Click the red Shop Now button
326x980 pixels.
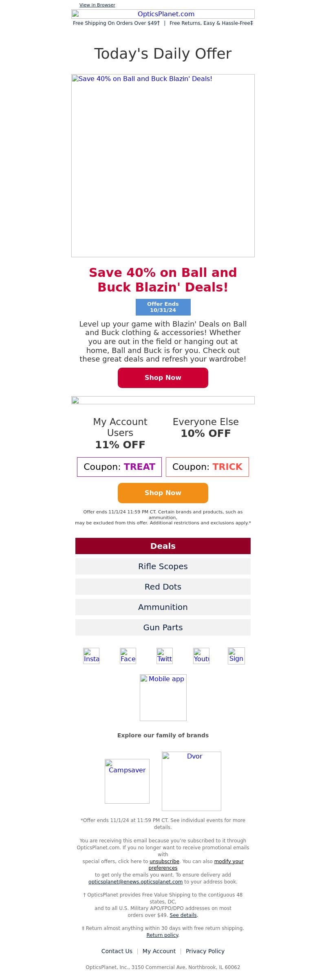point(163,378)
